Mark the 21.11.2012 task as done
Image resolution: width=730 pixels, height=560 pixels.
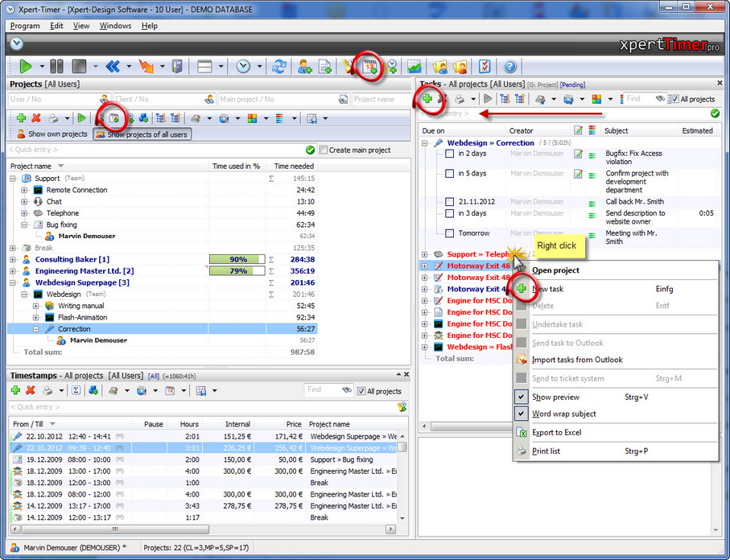pyautogui.click(x=449, y=202)
